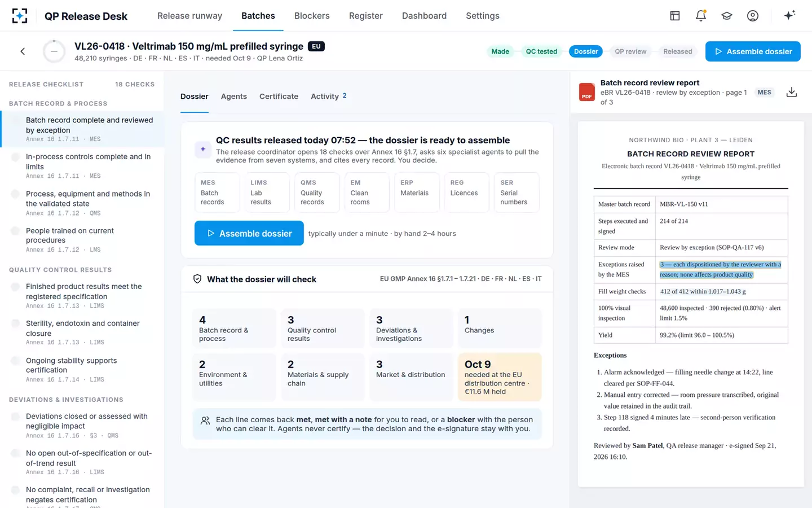
Task: Select the In-process controls check circle
Action: pos(16,157)
